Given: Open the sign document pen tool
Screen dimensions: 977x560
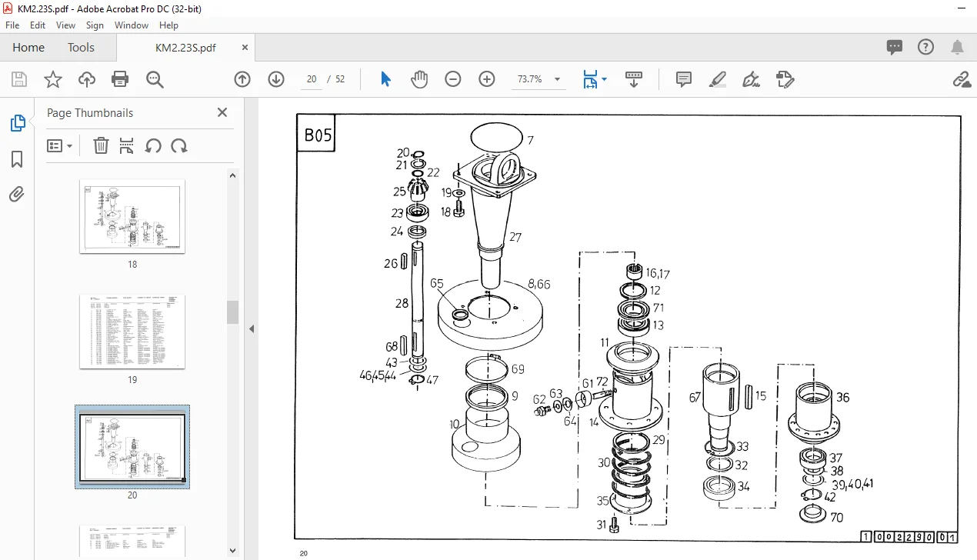Looking at the screenshot, I should [x=751, y=79].
